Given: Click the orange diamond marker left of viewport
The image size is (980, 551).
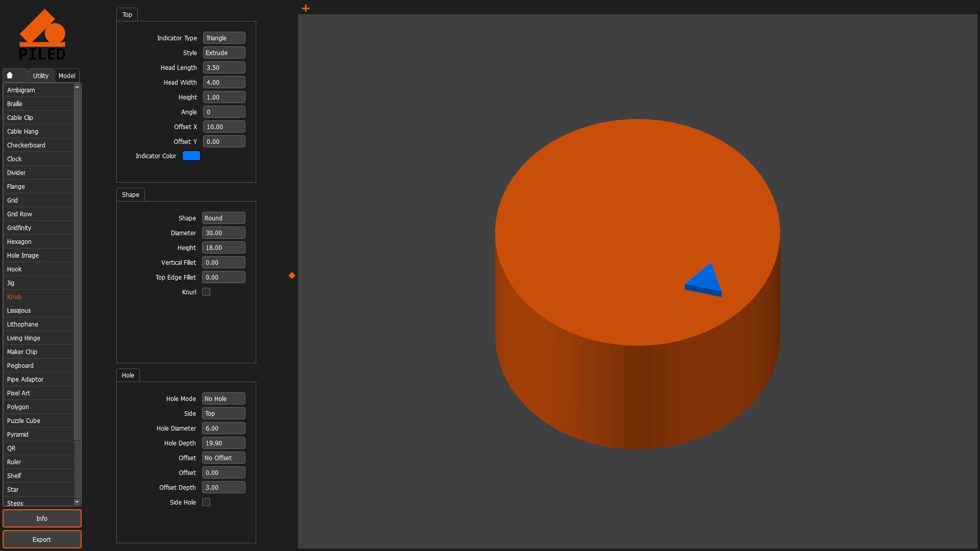Looking at the screenshot, I should (x=291, y=275).
